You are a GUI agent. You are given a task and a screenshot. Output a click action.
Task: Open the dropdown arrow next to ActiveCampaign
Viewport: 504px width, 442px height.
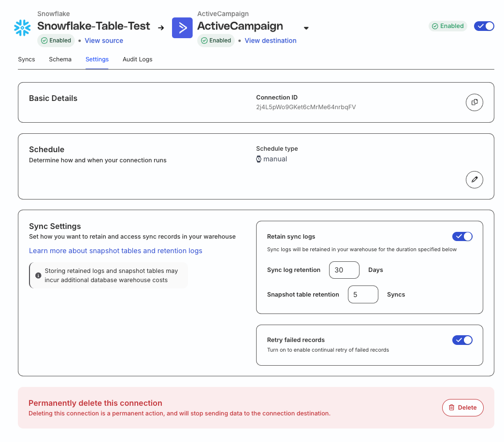[306, 29]
